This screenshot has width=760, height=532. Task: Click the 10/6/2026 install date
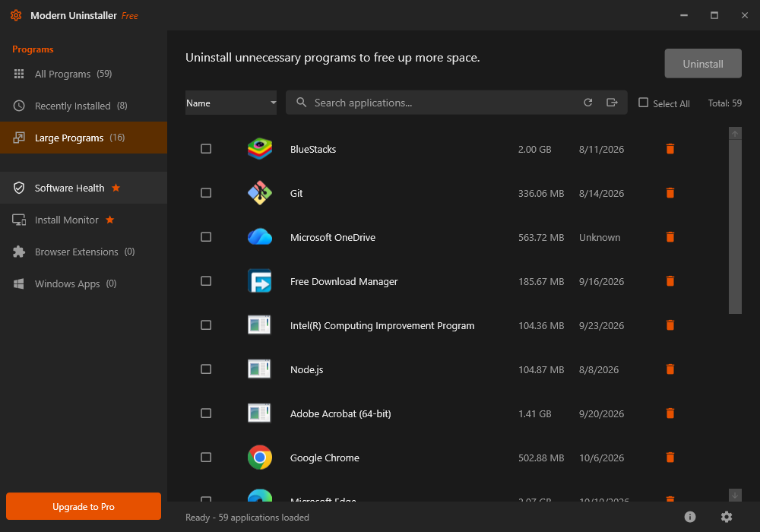pos(601,458)
